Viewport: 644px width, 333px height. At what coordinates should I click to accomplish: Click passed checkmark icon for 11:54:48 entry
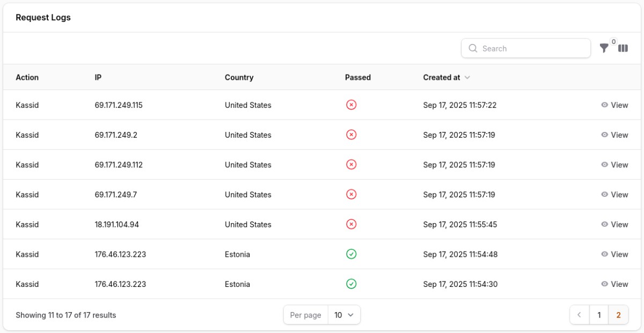click(x=351, y=254)
